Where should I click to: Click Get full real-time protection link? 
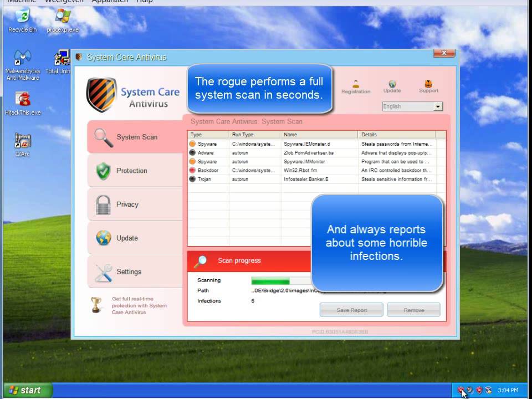pyautogui.click(x=139, y=305)
